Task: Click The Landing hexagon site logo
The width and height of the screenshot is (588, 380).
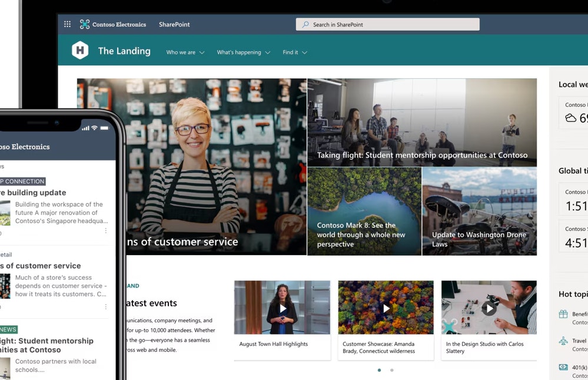Action: [80, 50]
